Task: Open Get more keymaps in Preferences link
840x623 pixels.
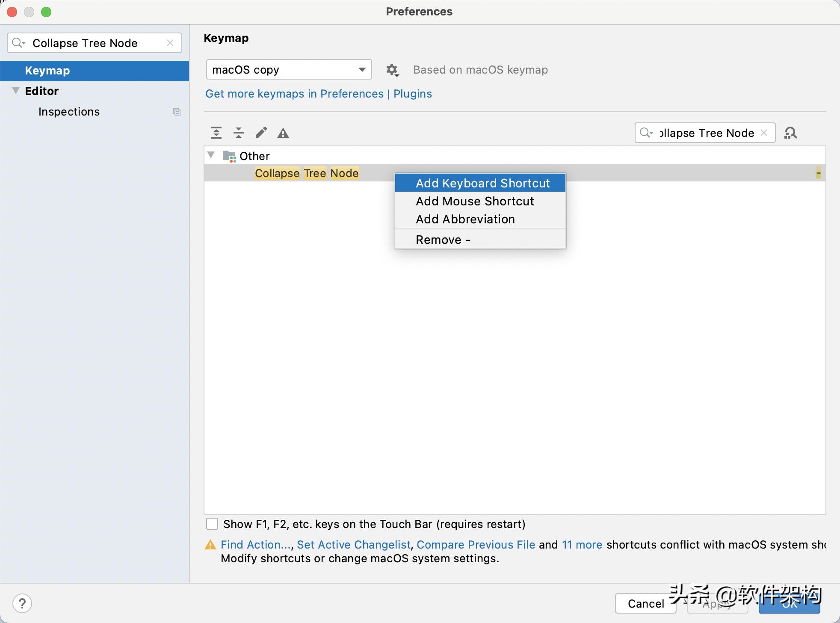Action: tap(294, 94)
